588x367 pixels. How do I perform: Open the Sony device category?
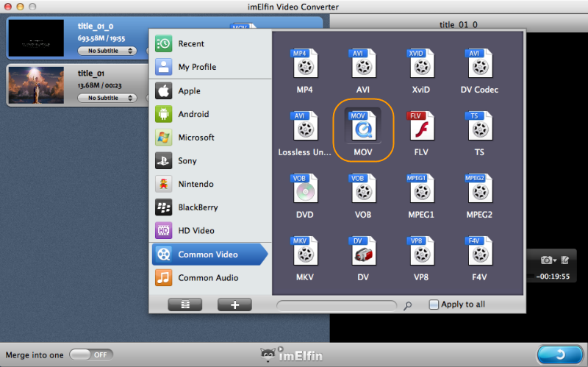pyautogui.click(x=210, y=160)
